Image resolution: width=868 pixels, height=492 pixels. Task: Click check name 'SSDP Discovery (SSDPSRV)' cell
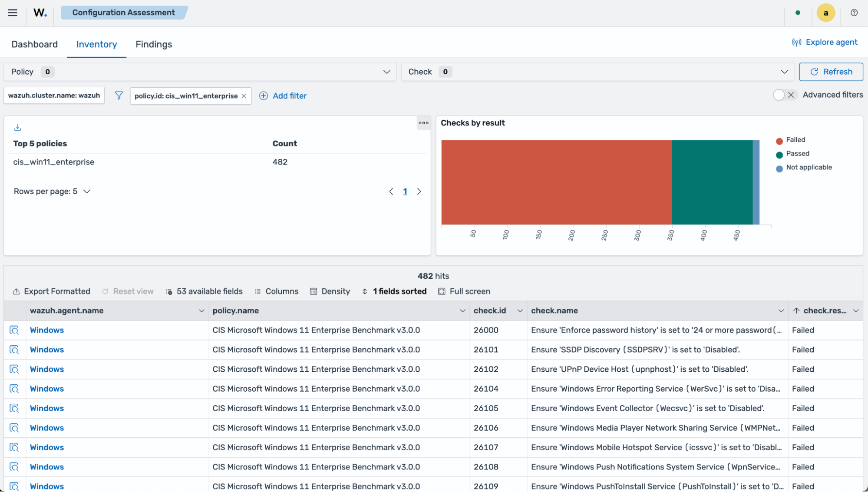(657, 350)
